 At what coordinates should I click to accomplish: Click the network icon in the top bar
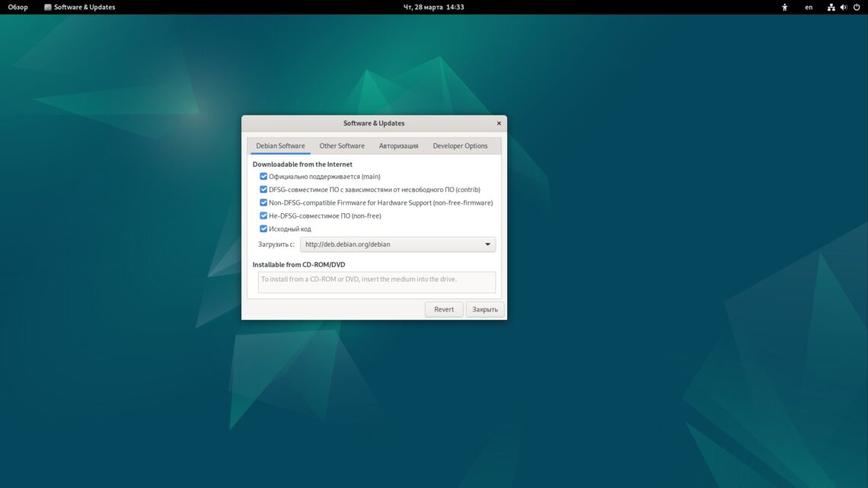pos(830,7)
